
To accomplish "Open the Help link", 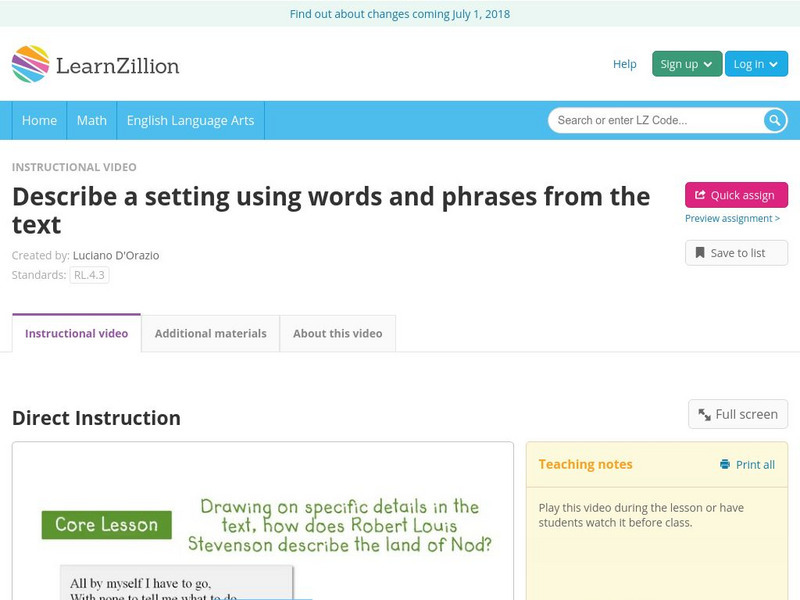I will pos(624,64).
